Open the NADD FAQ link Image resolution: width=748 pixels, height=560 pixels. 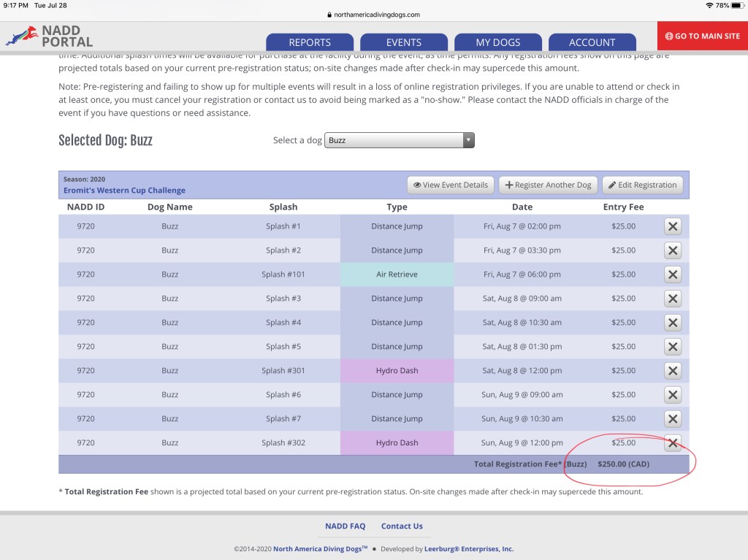coord(345,526)
